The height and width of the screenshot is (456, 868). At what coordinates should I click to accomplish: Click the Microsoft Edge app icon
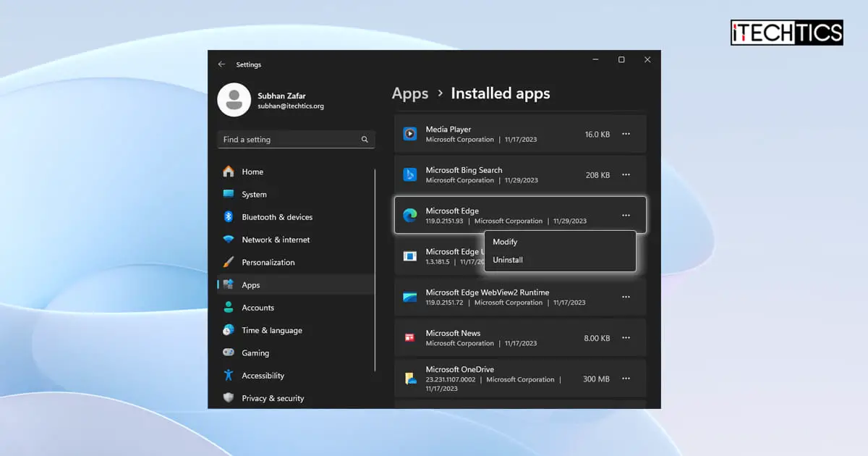410,216
